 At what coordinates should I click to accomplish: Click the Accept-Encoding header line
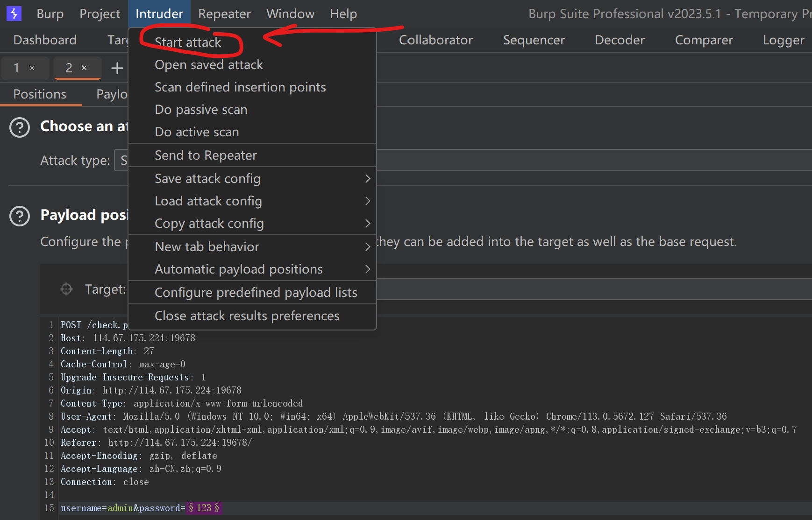[139, 456]
